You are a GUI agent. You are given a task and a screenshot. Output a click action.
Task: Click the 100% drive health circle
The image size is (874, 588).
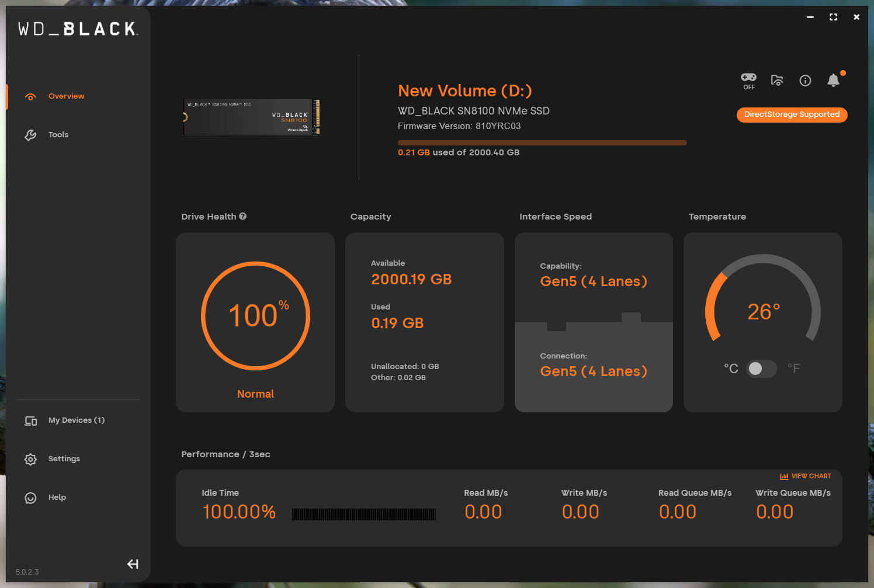[x=255, y=316]
